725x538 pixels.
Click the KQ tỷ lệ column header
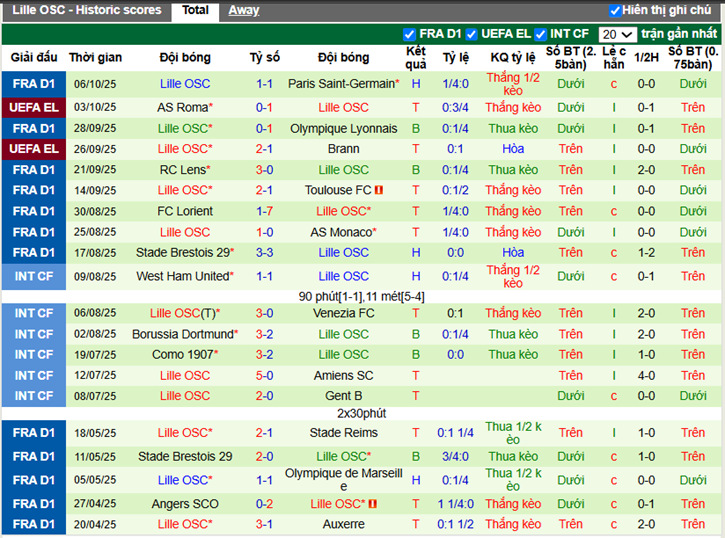[x=513, y=57]
